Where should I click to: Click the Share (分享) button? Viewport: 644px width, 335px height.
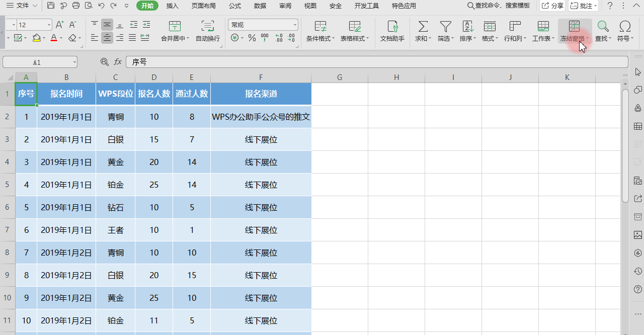click(x=552, y=6)
